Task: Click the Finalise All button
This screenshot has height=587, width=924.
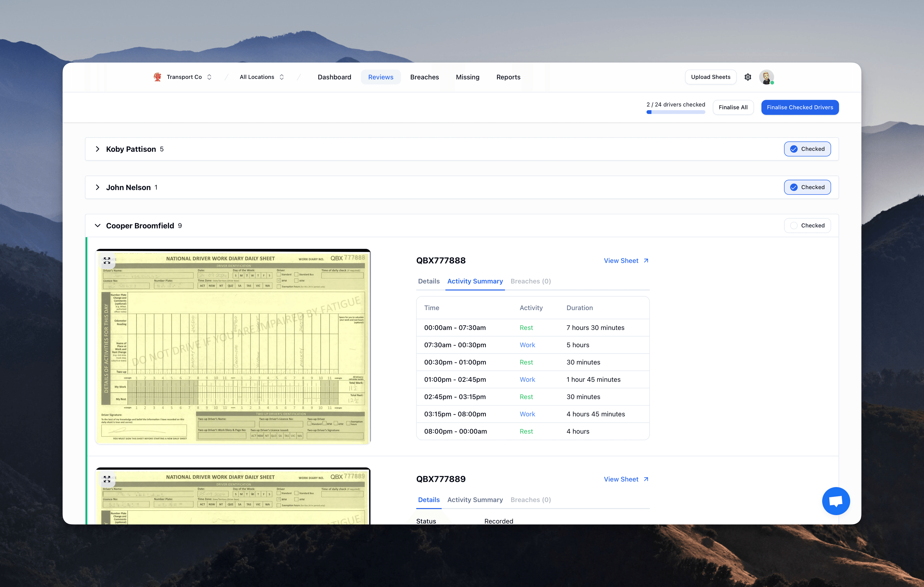Action: (x=733, y=108)
